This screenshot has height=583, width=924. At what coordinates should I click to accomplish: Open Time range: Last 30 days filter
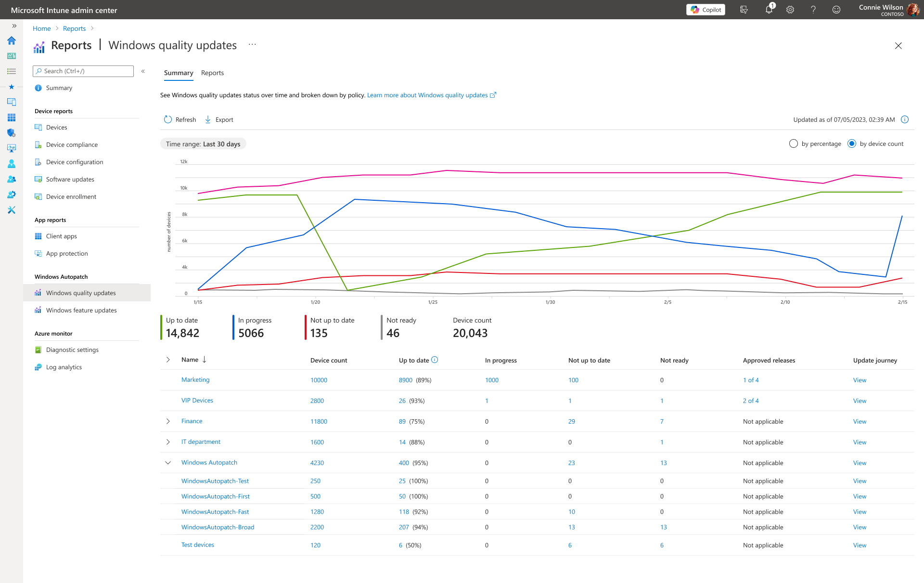[203, 144]
